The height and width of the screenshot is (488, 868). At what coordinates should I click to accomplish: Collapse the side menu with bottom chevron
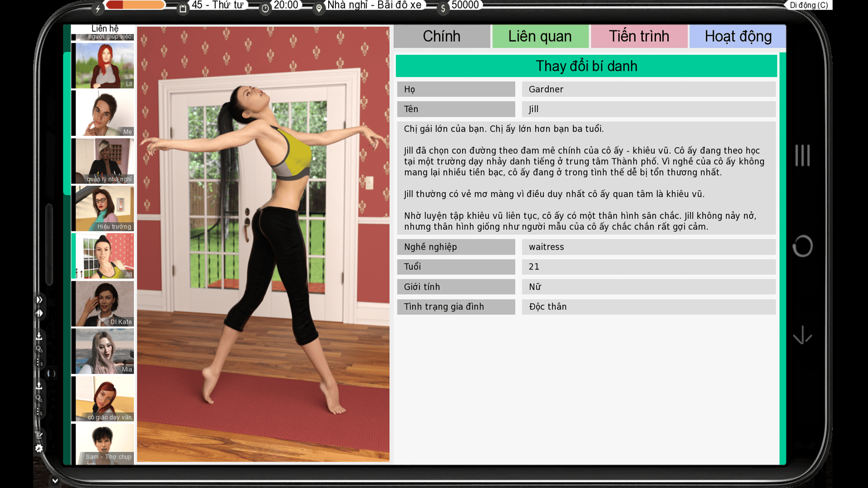click(55, 480)
